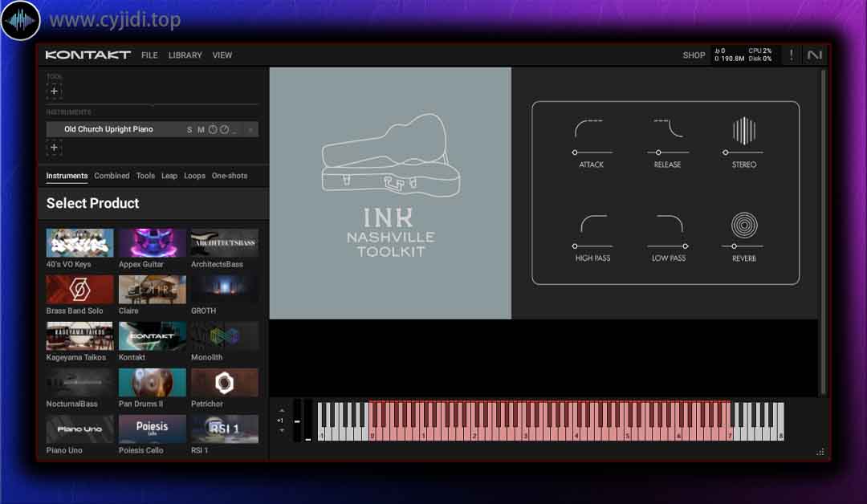This screenshot has width=867, height=504.
Task: Click the exclamation panic button
Action: (792, 55)
